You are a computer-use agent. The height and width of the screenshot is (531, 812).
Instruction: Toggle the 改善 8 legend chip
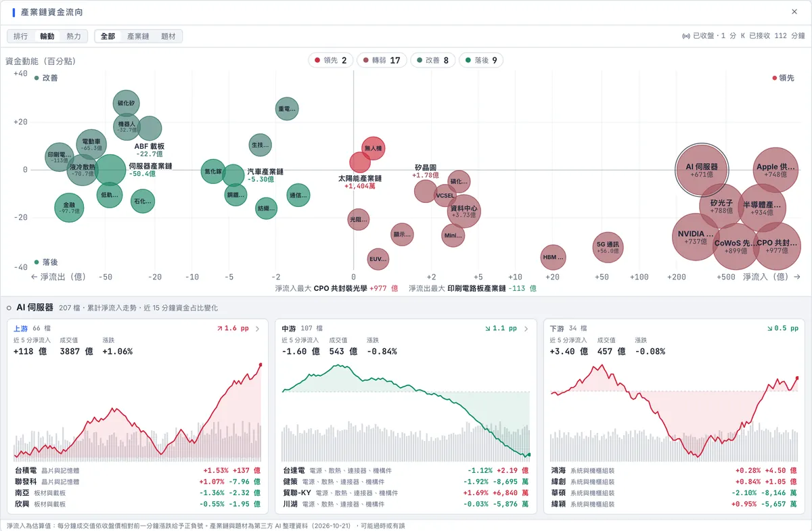coord(432,60)
